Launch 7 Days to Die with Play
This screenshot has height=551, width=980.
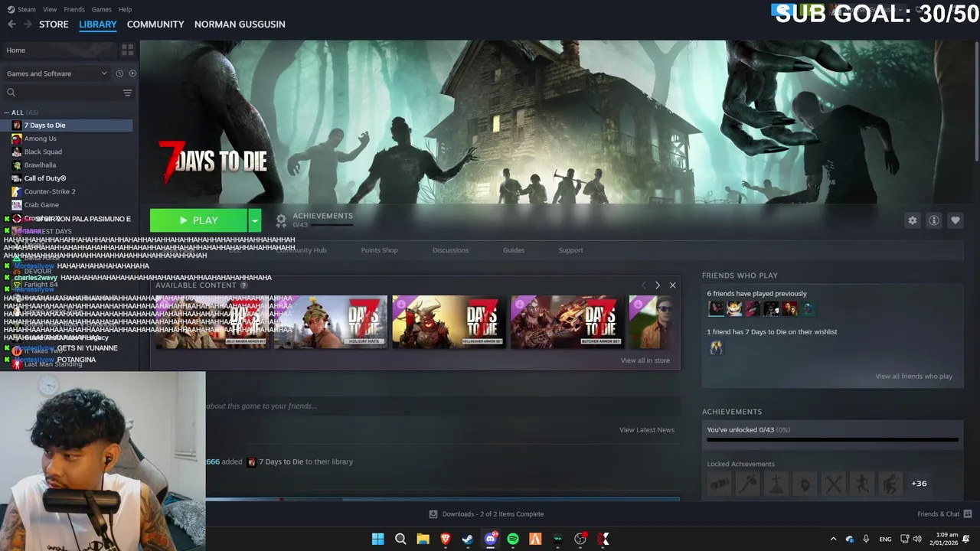click(x=198, y=220)
